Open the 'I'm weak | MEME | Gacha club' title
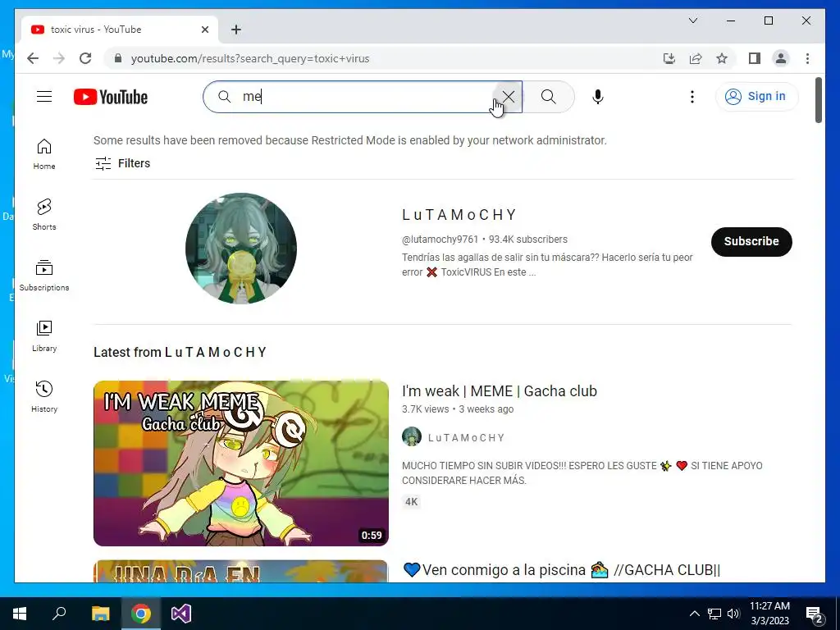 coord(500,391)
